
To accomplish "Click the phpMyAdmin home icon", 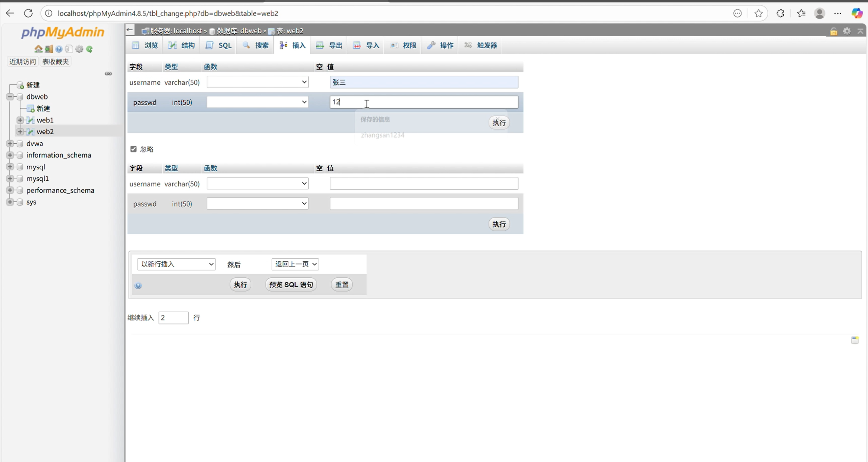I will [x=38, y=49].
